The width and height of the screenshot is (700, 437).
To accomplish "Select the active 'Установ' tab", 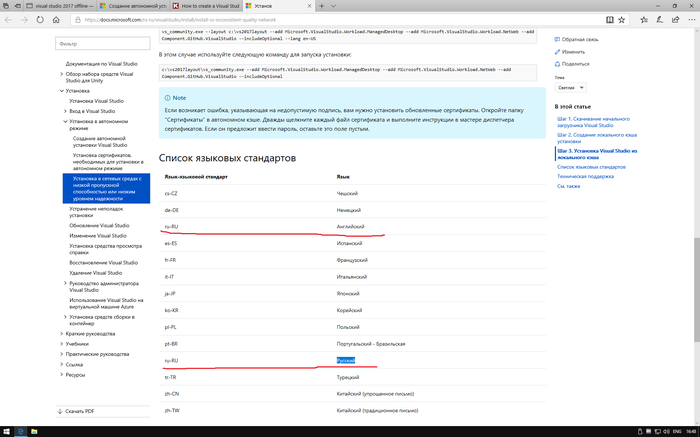I will click(x=279, y=6).
